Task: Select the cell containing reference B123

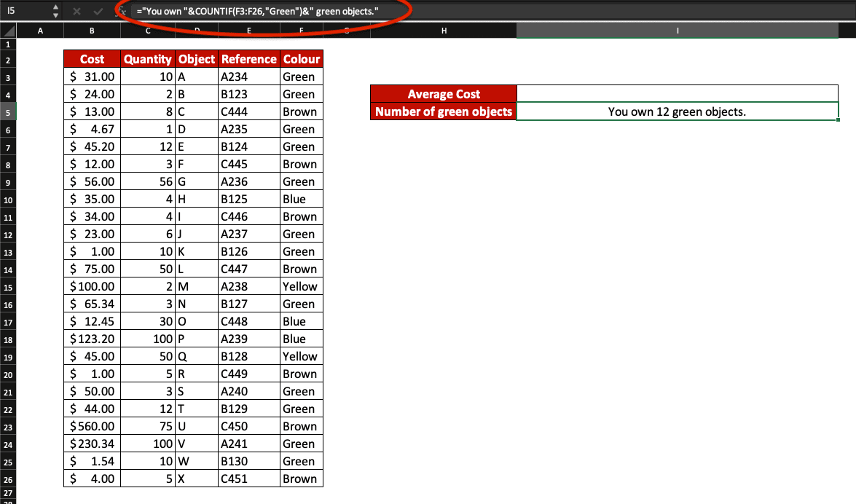Action: point(248,94)
